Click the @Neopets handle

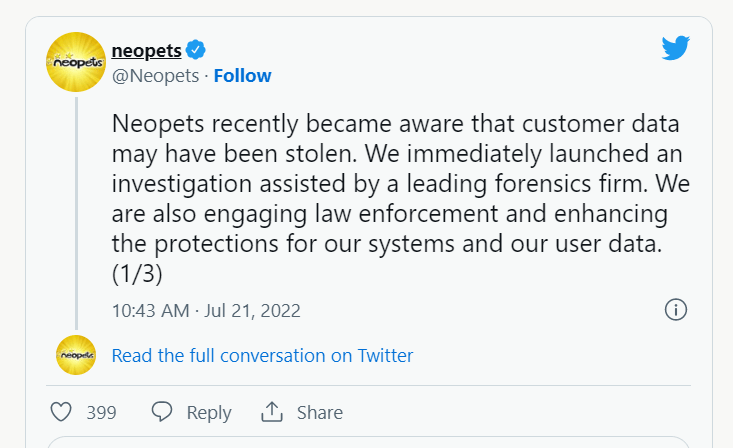click(x=155, y=76)
